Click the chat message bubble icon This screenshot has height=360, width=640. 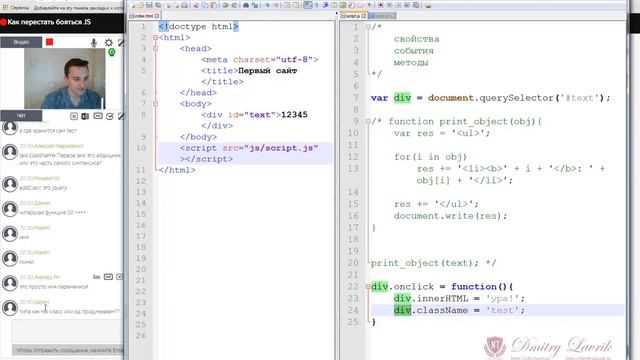point(98,116)
